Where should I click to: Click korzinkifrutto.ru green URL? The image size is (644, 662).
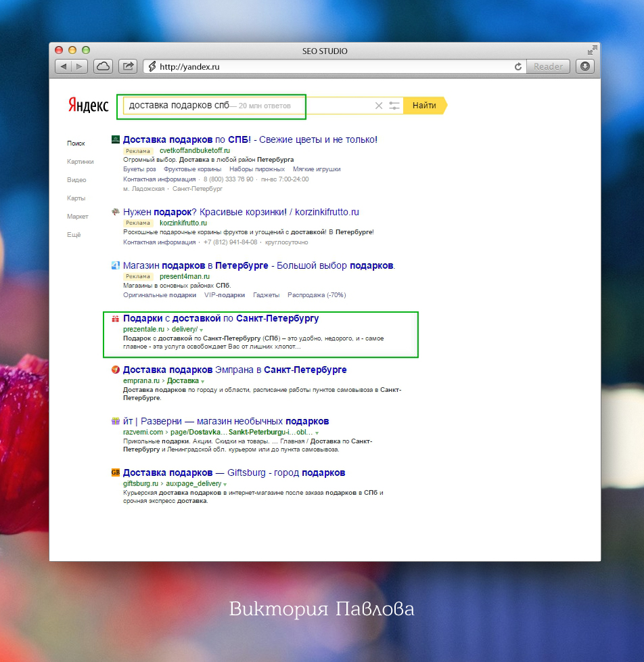coord(183,223)
